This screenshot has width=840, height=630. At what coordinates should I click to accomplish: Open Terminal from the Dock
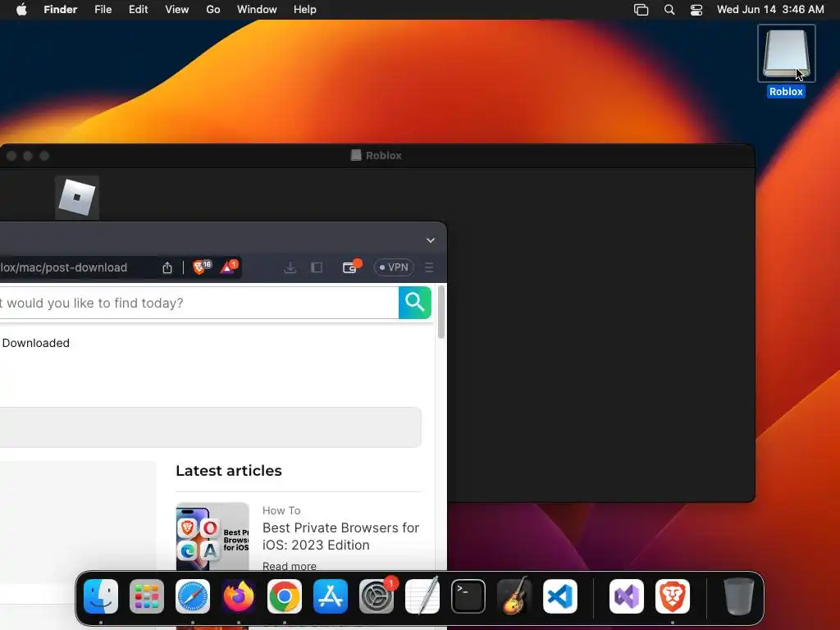(x=468, y=596)
